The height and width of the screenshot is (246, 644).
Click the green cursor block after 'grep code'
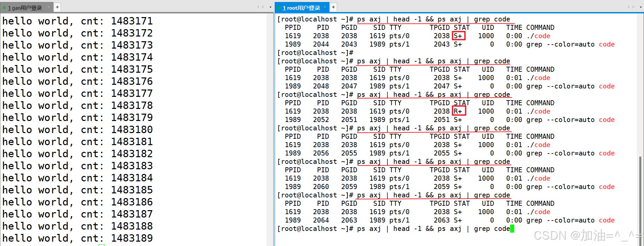pos(512,229)
